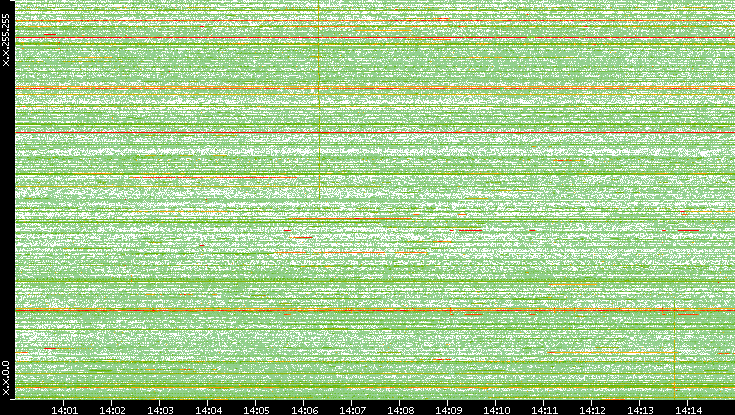Click the 14:05 time axis label
The height and width of the screenshot is (415, 735).
256,410
